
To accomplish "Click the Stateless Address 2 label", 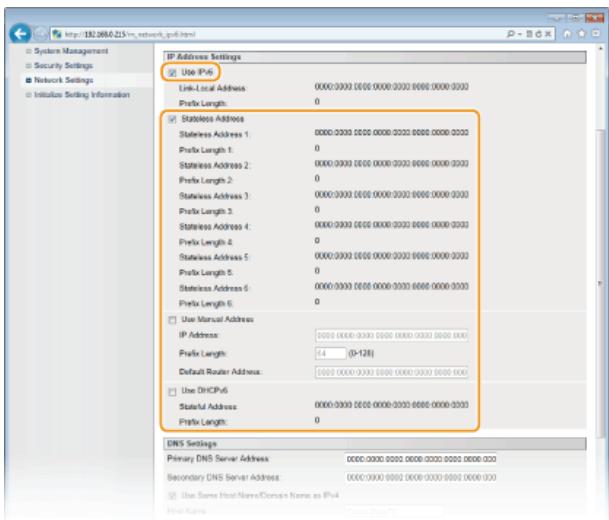I will [x=214, y=165].
